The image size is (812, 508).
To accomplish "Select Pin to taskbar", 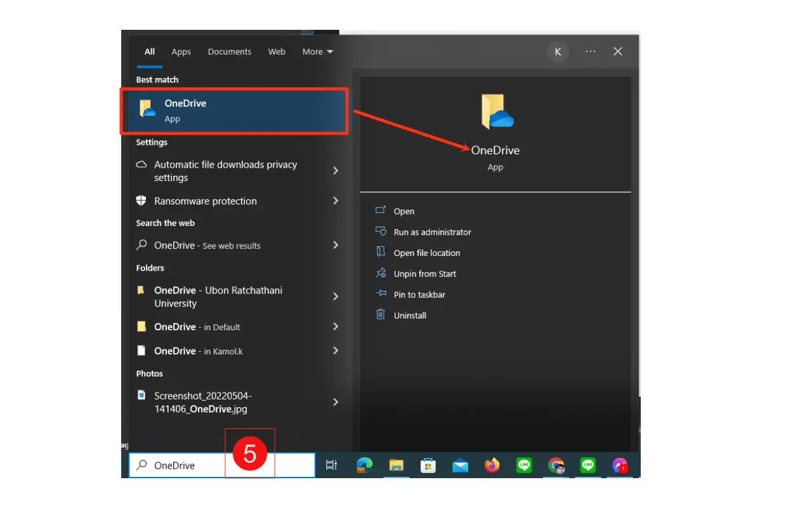I will tap(419, 295).
